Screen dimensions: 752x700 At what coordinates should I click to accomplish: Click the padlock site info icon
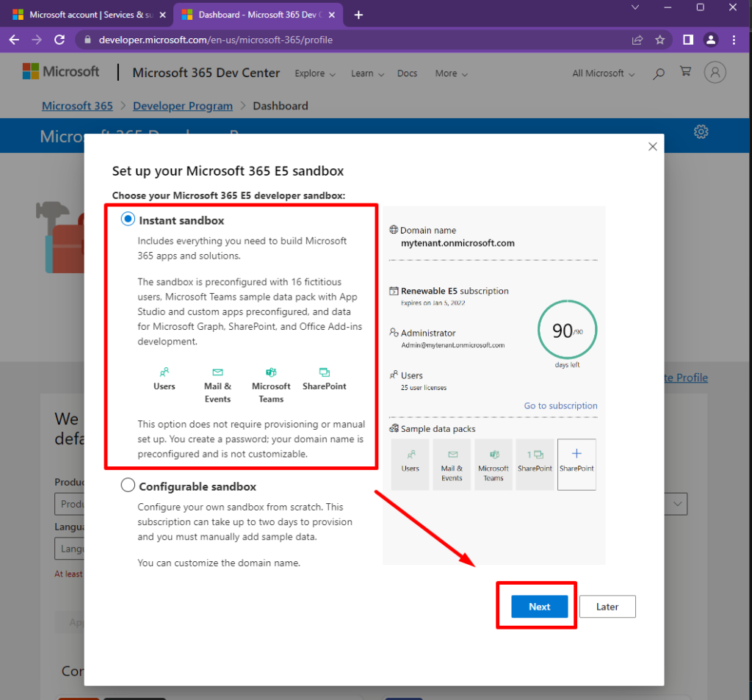(87, 40)
